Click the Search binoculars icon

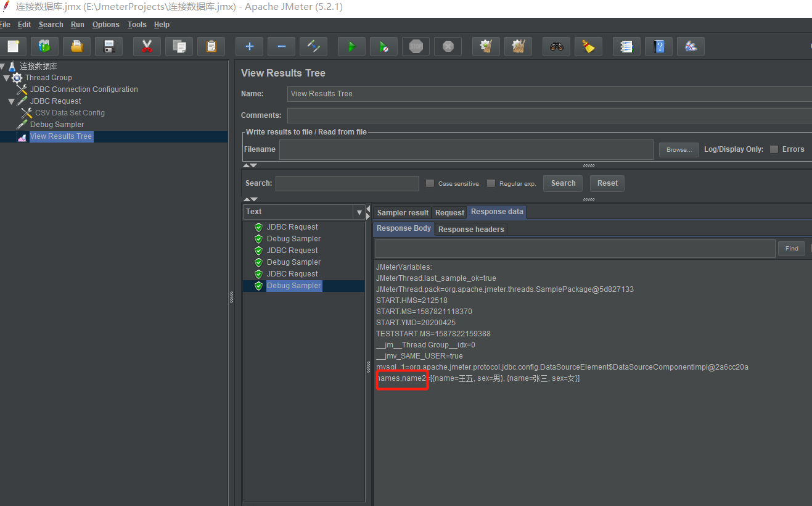tap(556, 46)
